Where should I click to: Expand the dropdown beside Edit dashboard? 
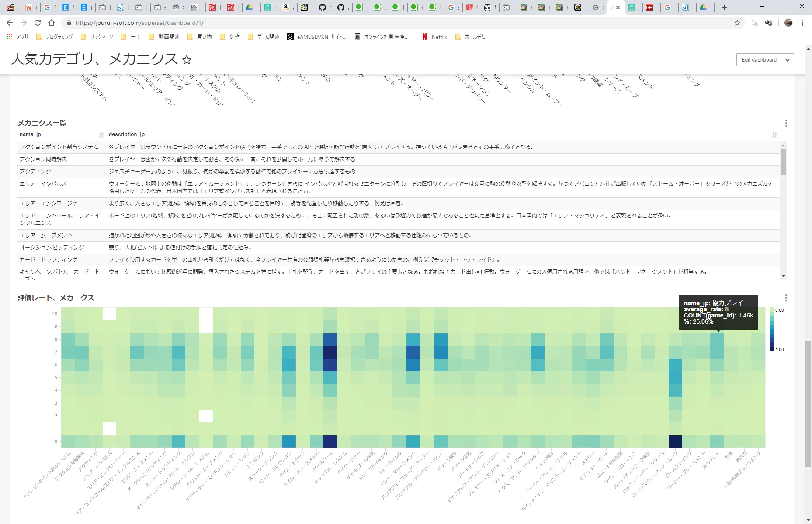click(788, 60)
